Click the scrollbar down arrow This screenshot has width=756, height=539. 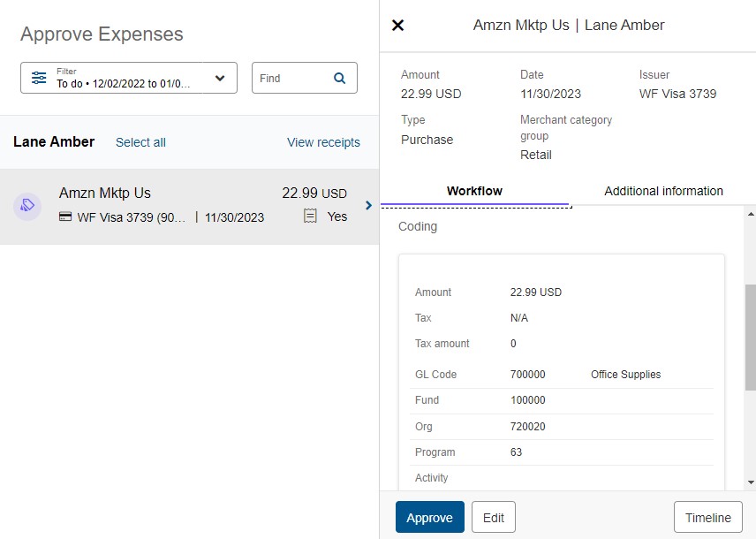[751, 482]
